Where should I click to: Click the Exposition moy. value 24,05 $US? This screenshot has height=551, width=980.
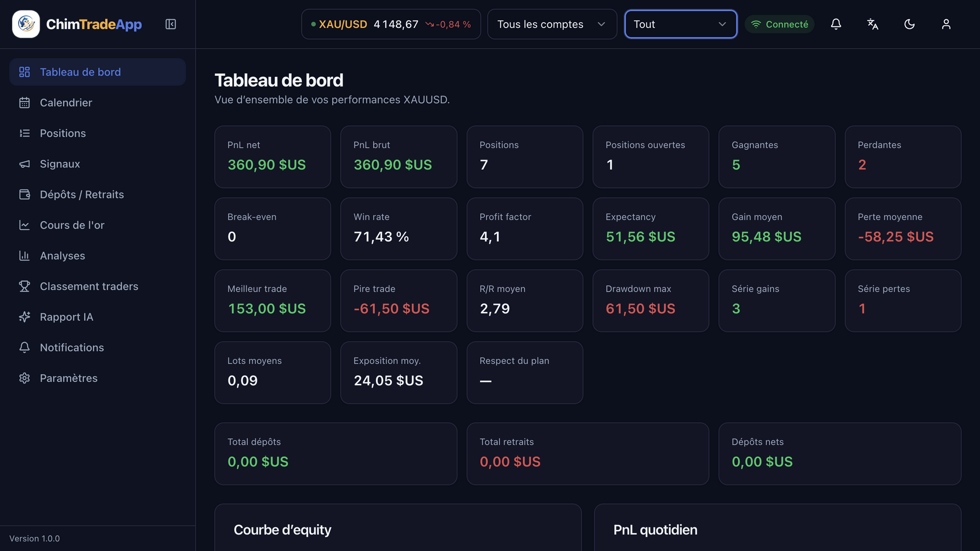point(389,381)
